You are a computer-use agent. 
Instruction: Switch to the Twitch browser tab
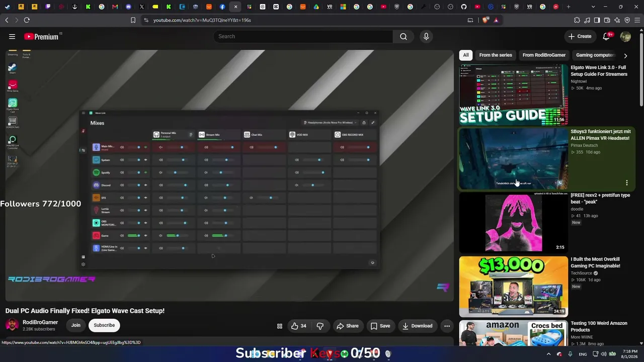[x=48, y=7]
